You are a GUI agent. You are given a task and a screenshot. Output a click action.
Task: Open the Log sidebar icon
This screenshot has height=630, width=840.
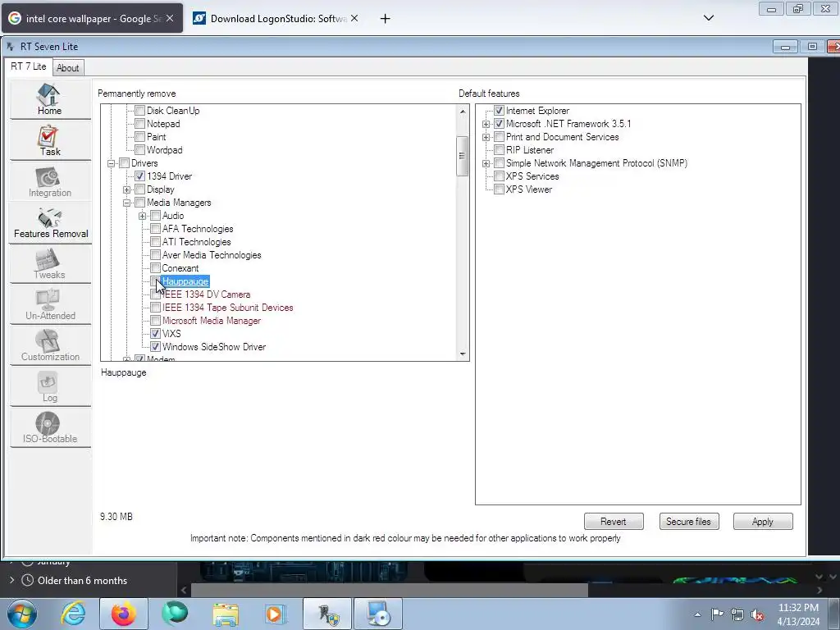pos(49,386)
